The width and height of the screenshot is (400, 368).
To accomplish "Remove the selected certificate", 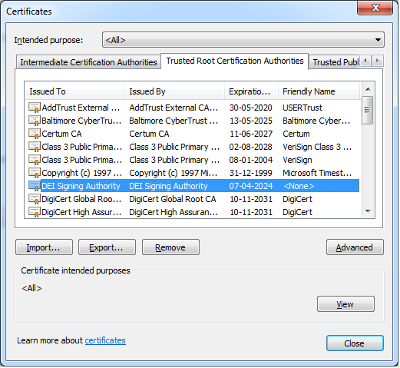I will click(x=171, y=247).
